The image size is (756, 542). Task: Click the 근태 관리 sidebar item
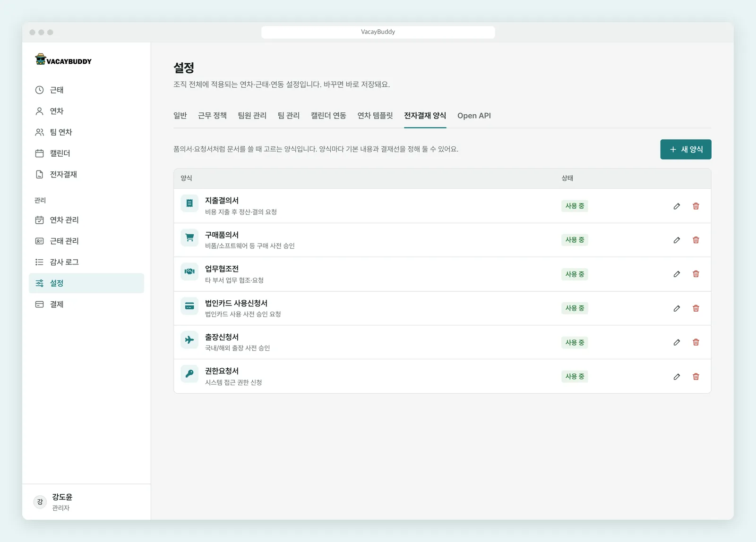tap(86, 241)
